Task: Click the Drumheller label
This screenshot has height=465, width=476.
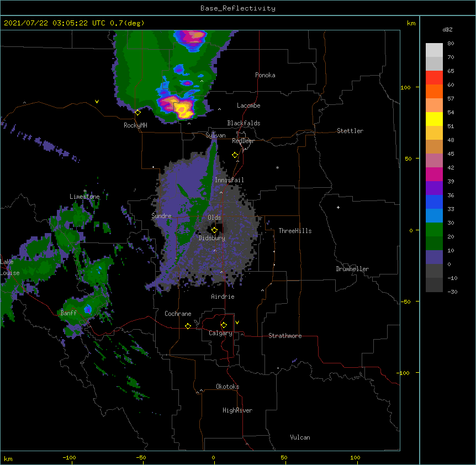Action: pos(352,269)
